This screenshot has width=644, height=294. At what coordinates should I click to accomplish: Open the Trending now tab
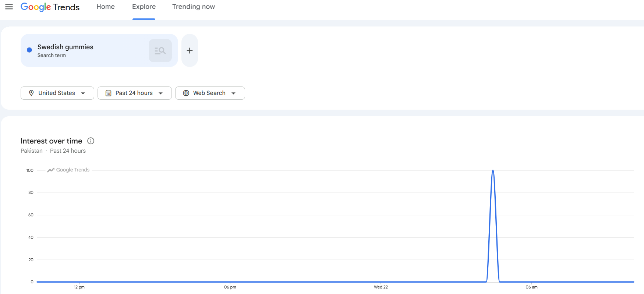click(194, 7)
